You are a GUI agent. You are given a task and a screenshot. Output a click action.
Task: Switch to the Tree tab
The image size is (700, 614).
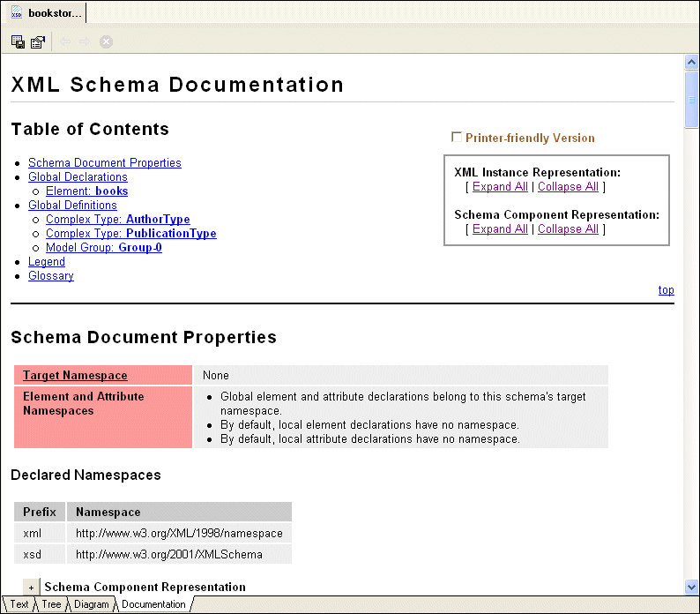click(51, 604)
